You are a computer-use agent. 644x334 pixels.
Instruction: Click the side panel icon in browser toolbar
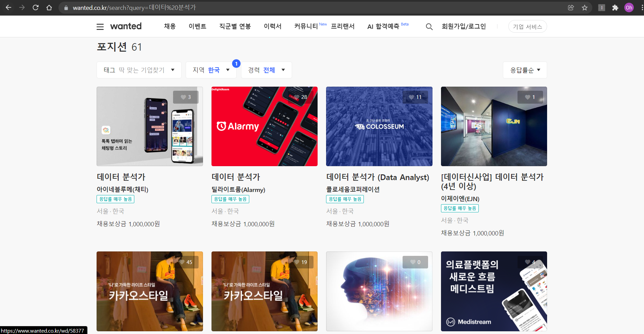(601, 7)
